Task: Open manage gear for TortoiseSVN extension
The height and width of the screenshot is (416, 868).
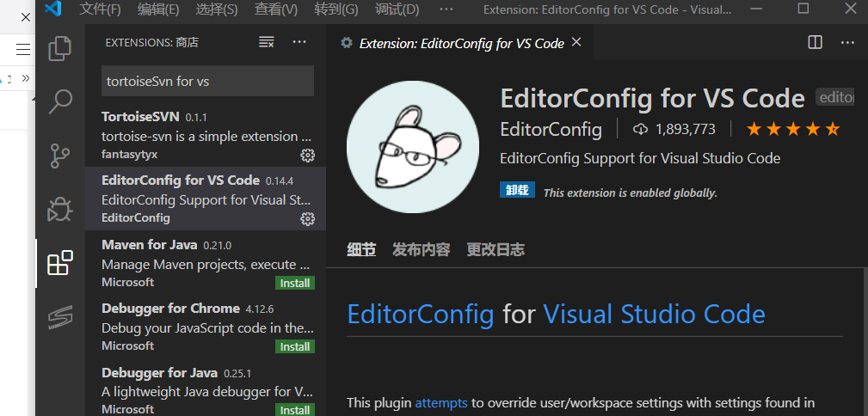Action: click(x=307, y=156)
